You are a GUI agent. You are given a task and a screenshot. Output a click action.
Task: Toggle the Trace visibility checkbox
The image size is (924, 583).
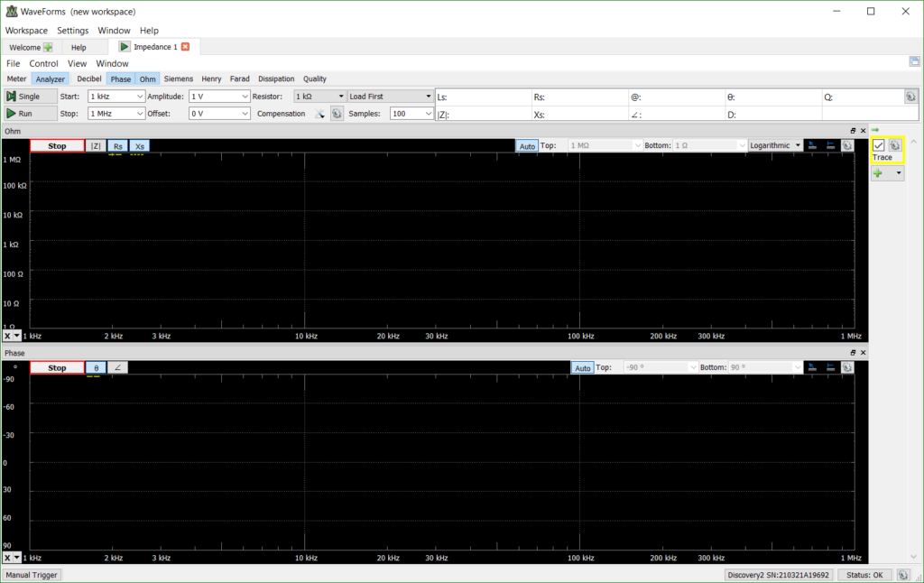[878, 144]
